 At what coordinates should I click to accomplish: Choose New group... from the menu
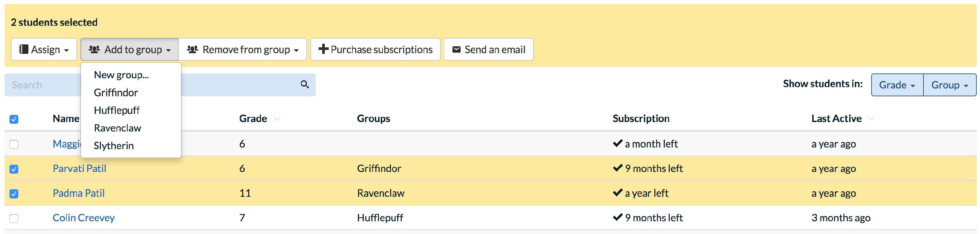coord(121,75)
